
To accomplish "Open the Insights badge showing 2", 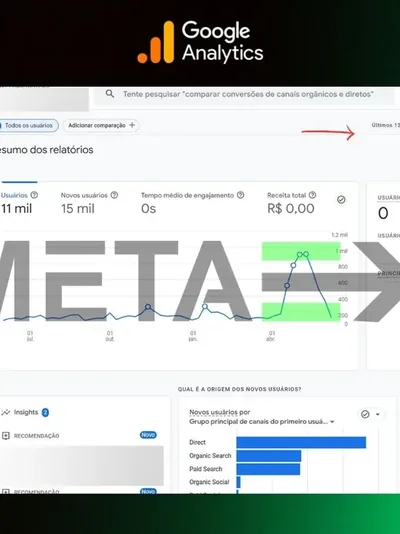I will (x=45, y=412).
